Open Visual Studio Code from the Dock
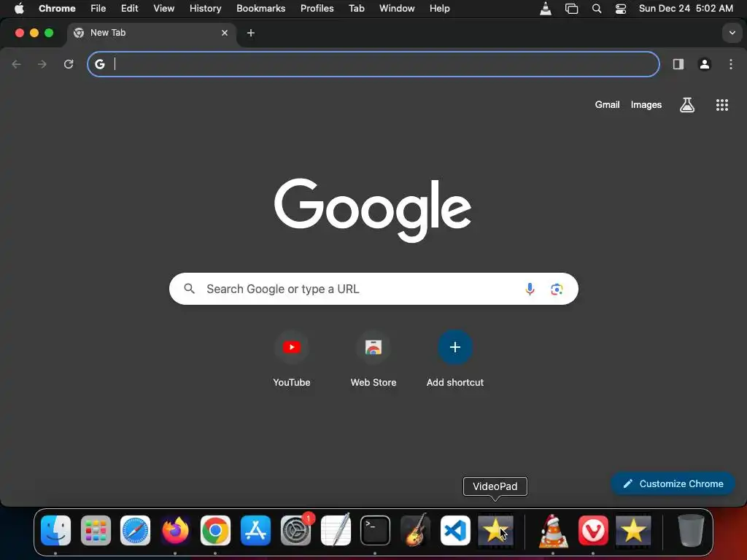This screenshot has height=560, width=747. (x=455, y=531)
